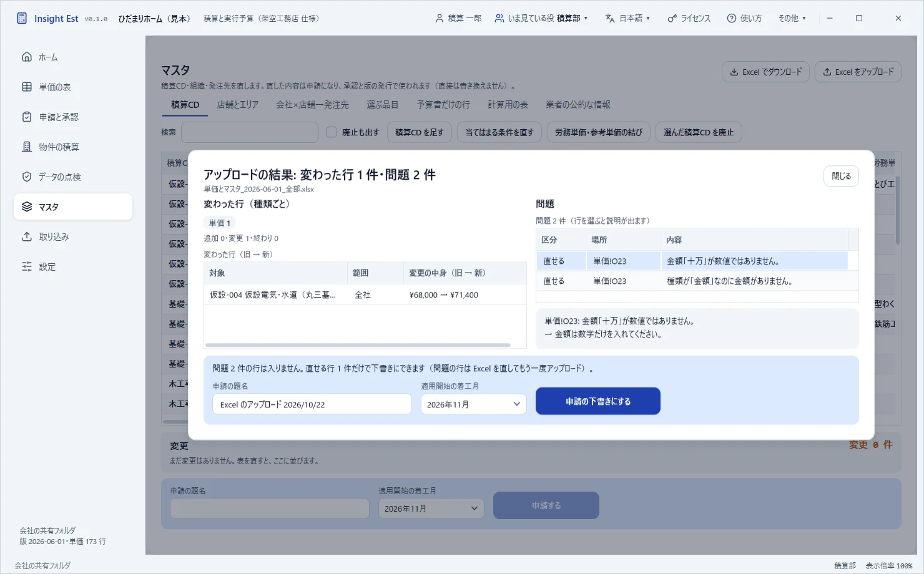
Task: Click the user icon beside 積算 一郎
Action: point(440,18)
